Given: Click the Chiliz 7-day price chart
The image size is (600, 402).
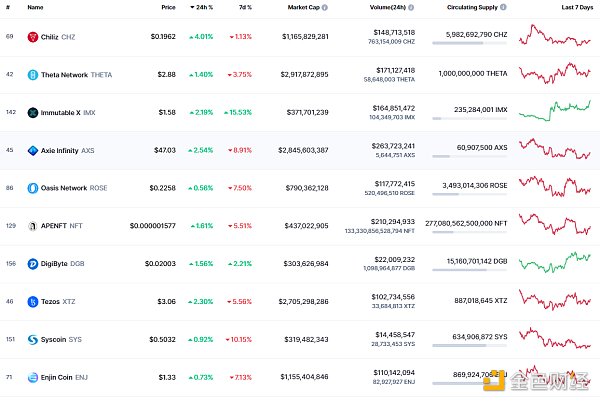Looking at the screenshot, I should point(554,36).
